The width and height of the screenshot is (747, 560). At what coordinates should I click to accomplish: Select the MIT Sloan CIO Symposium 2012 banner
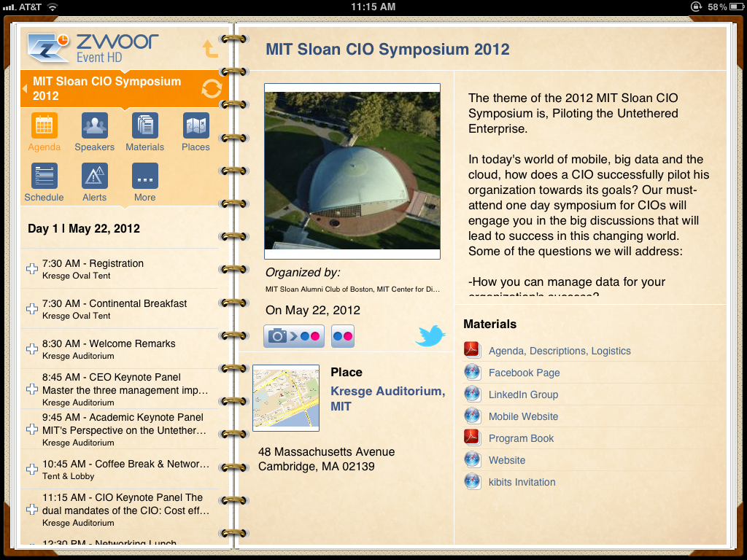point(125,88)
